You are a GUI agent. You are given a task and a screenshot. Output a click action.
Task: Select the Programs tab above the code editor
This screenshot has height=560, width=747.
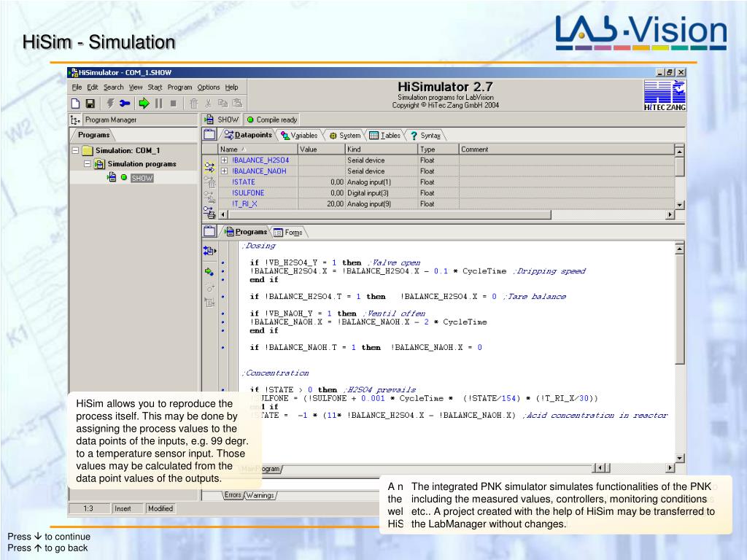click(246, 231)
